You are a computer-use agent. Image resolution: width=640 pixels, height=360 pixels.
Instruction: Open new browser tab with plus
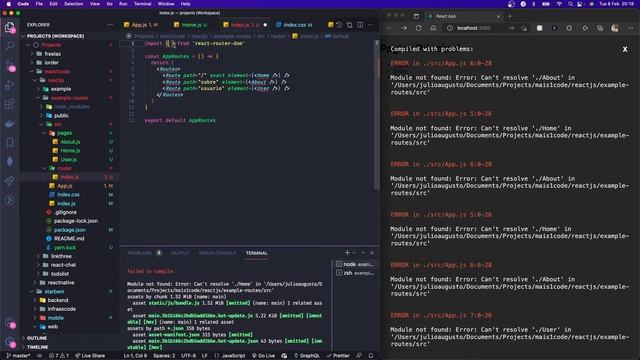(510, 16)
